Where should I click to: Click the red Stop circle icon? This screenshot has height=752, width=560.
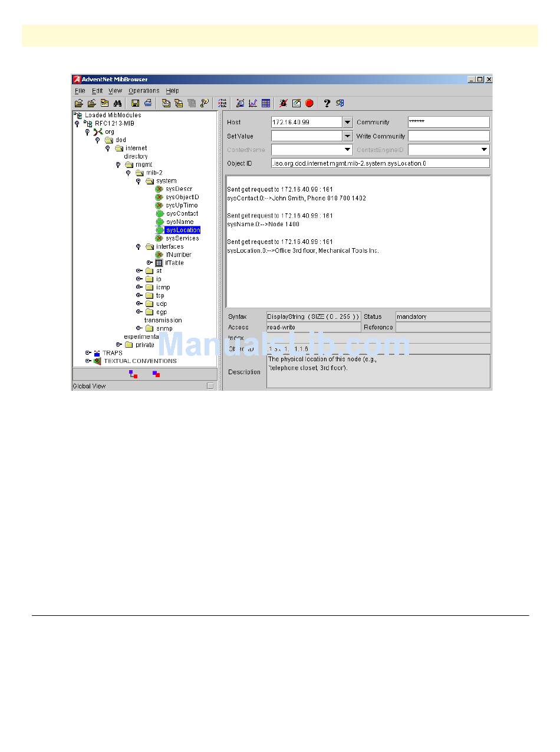(309, 103)
